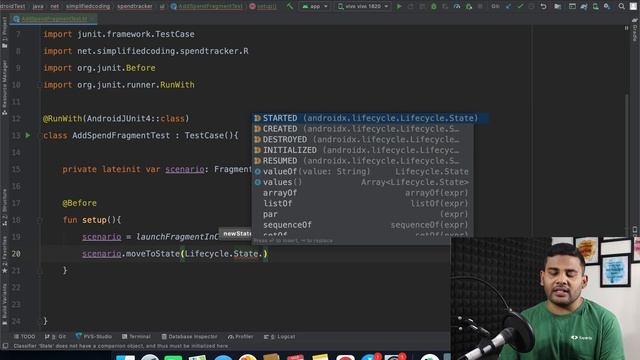Open the Git tool window tab
Viewport: 640px width, 360px height.
click(x=56, y=336)
